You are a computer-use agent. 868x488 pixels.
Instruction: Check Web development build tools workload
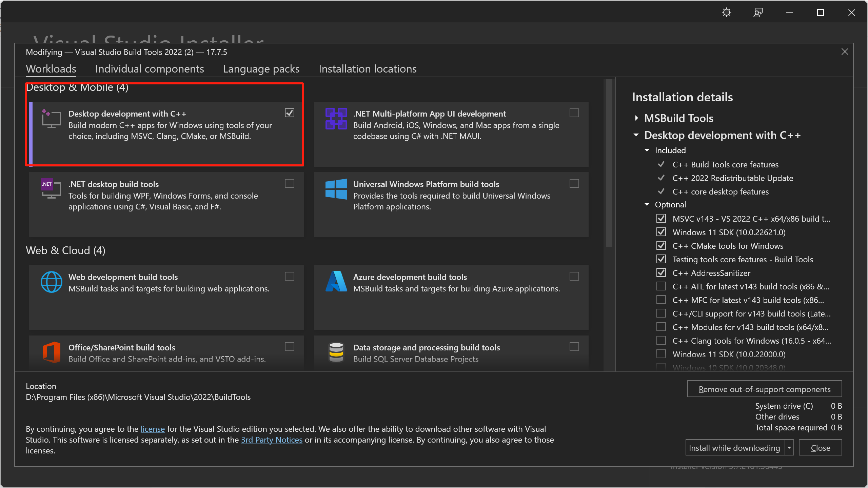coord(290,276)
